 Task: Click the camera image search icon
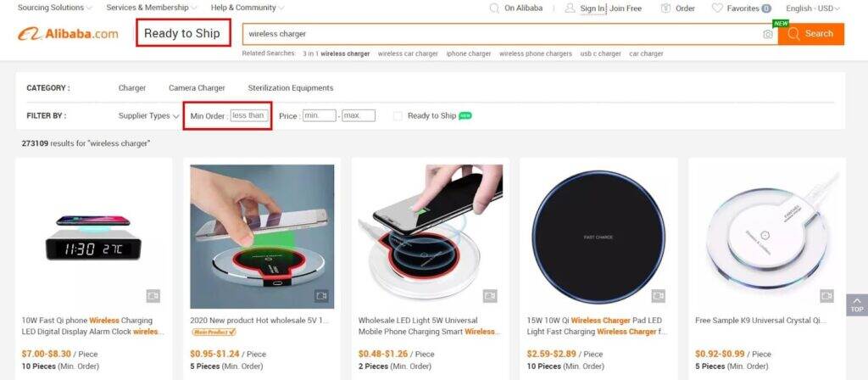[767, 34]
